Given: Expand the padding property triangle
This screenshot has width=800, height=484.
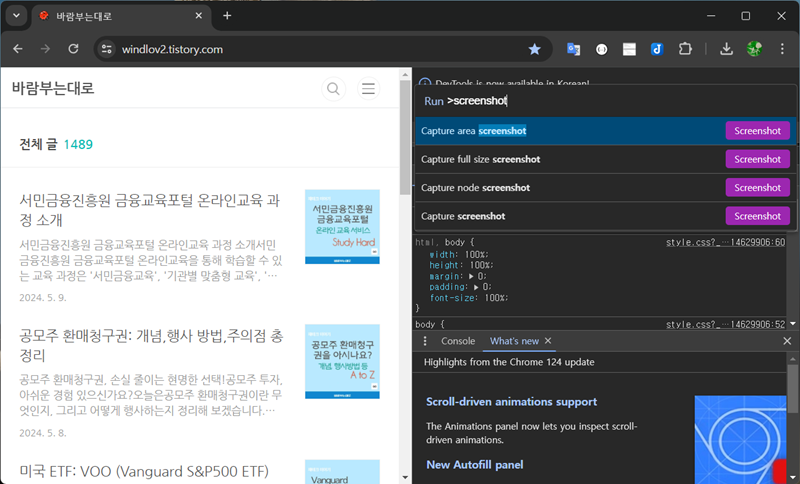Looking at the screenshot, I should (x=476, y=287).
